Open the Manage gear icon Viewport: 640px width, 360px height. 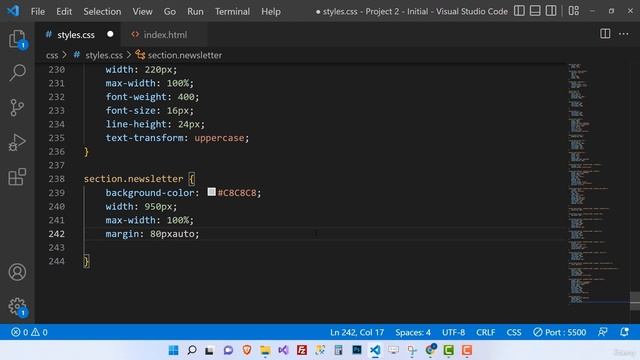[17, 307]
